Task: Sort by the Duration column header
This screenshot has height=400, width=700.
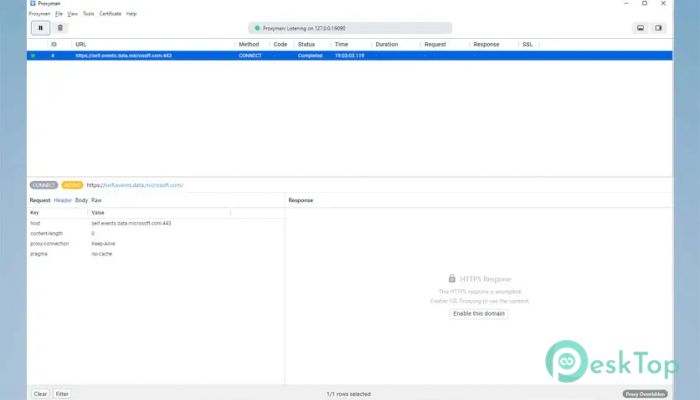Action: point(387,44)
